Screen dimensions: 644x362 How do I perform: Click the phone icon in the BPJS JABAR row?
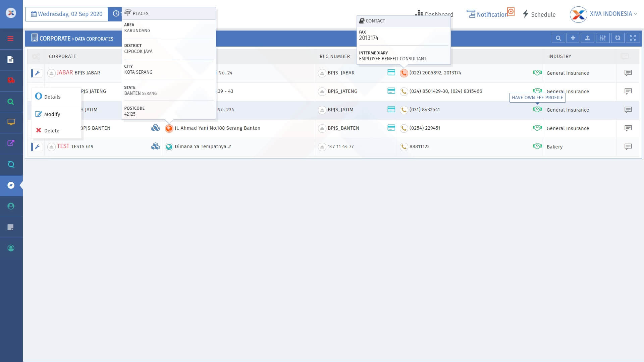tap(404, 73)
